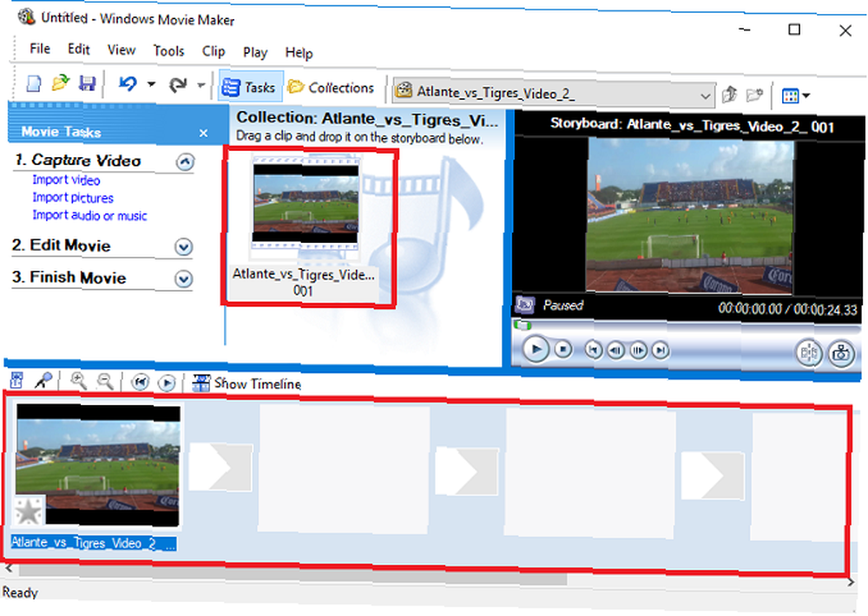Click the Show Timeline button

[247, 383]
